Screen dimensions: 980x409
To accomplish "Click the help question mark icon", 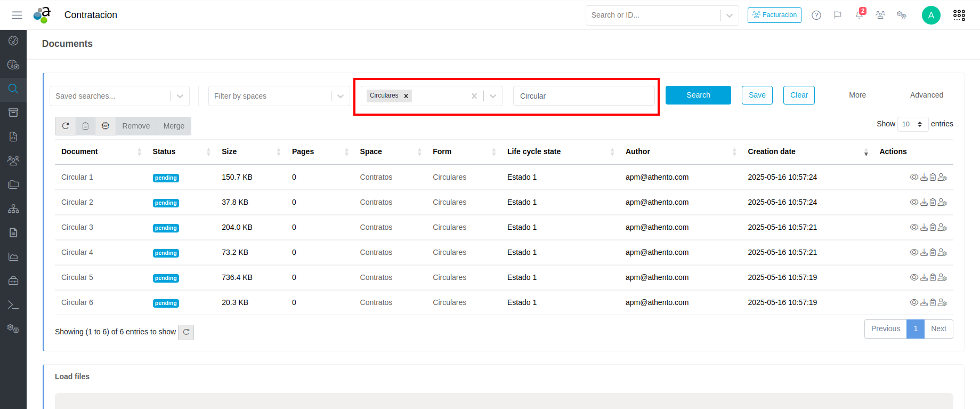I will tap(816, 15).
